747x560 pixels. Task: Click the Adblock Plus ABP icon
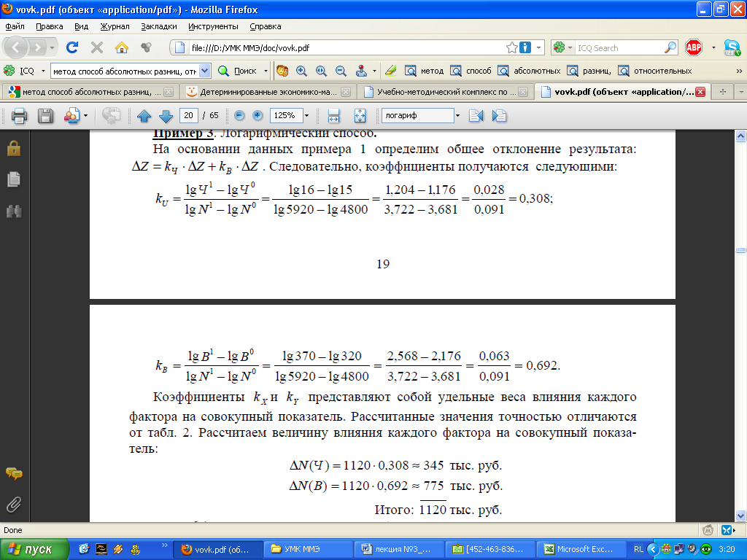coord(694,47)
